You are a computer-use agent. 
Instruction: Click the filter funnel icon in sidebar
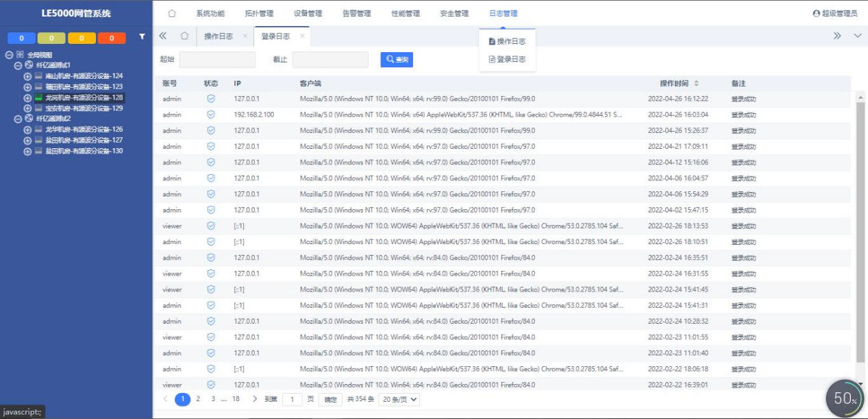coord(142,36)
